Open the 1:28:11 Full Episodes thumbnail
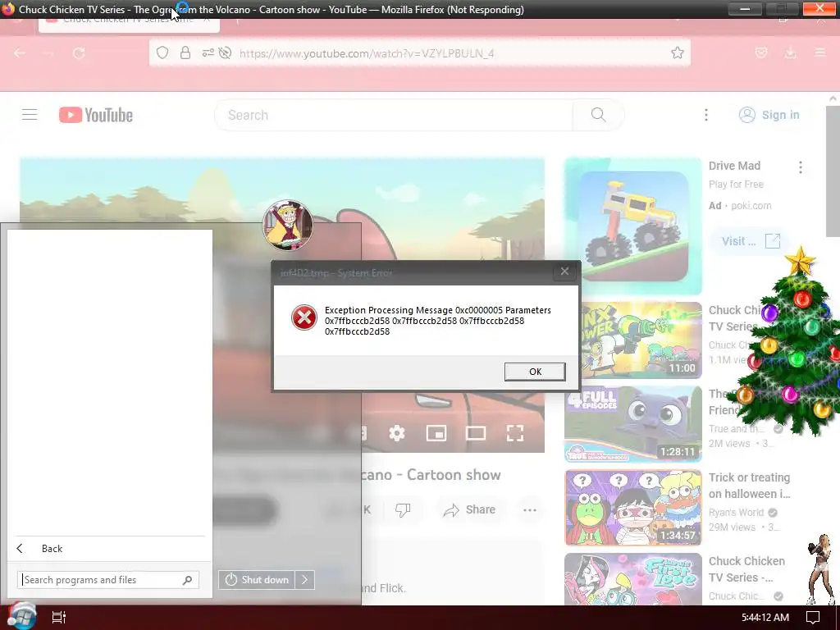The image size is (840, 630). [633, 424]
